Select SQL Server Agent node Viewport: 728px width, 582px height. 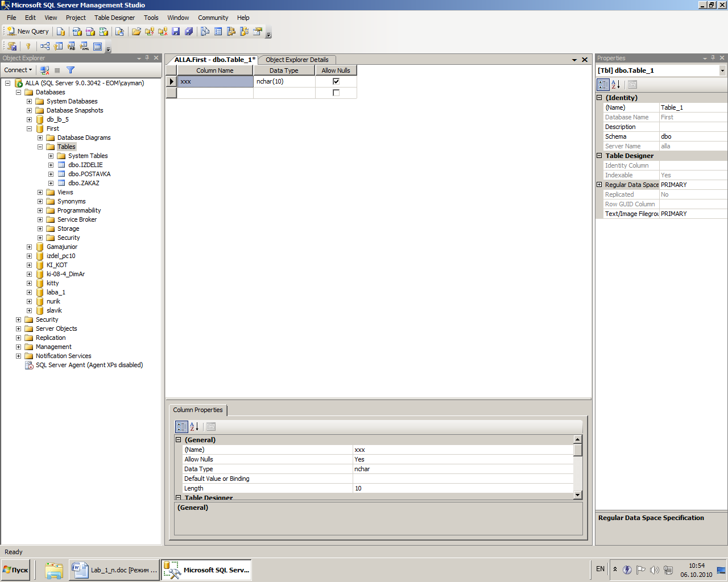[89, 365]
